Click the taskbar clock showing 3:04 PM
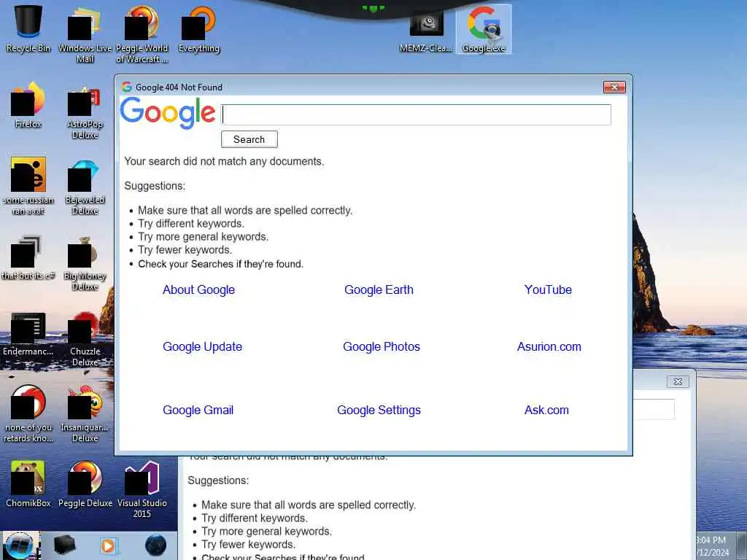Image resolution: width=747 pixels, height=560 pixels. (712, 540)
